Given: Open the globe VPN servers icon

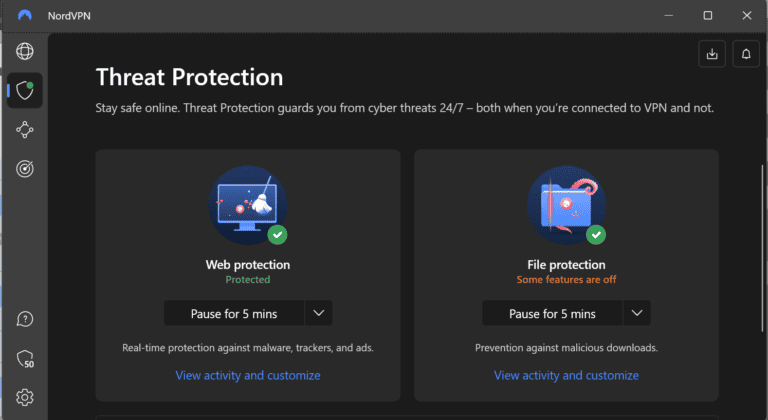Looking at the screenshot, I should (25, 52).
